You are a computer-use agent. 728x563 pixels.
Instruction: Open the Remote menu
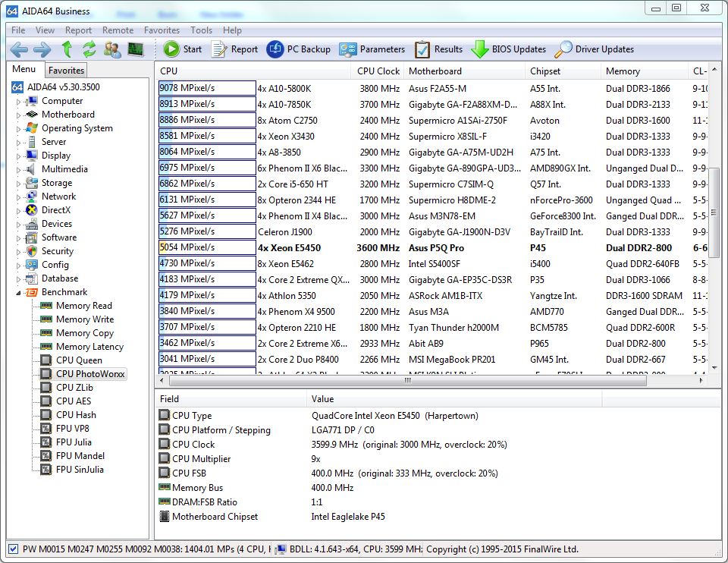(x=118, y=30)
